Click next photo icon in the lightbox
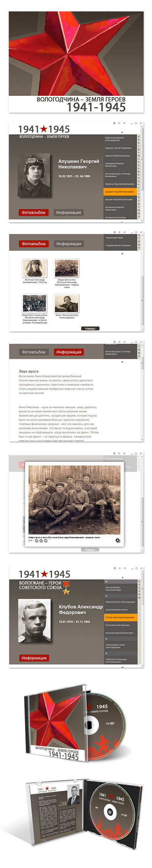 [x=46, y=541]
